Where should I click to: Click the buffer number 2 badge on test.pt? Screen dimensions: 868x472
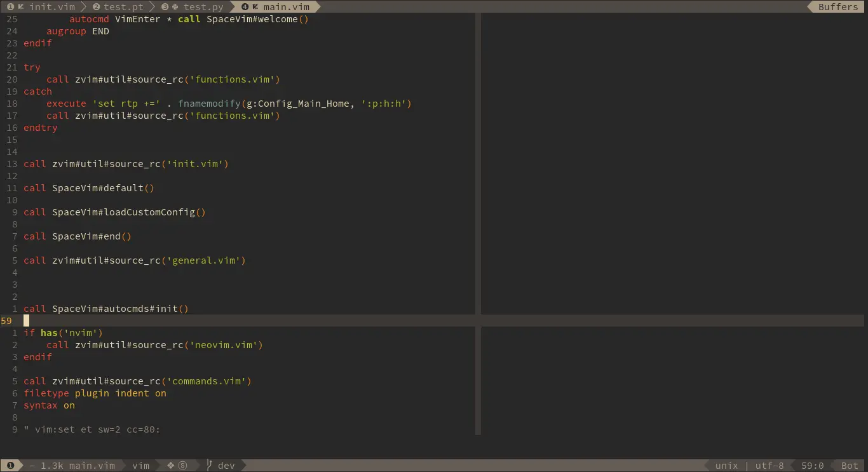pyautogui.click(x=96, y=6)
